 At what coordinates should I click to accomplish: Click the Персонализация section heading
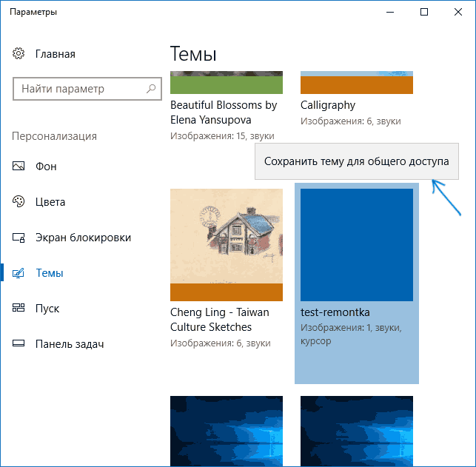coord(54,136)
